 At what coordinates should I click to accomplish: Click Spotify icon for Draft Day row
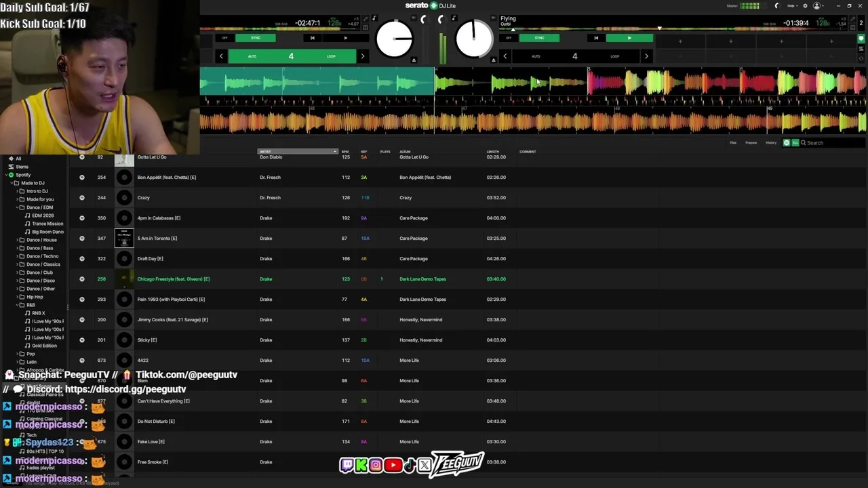click(x=82, y=259)
